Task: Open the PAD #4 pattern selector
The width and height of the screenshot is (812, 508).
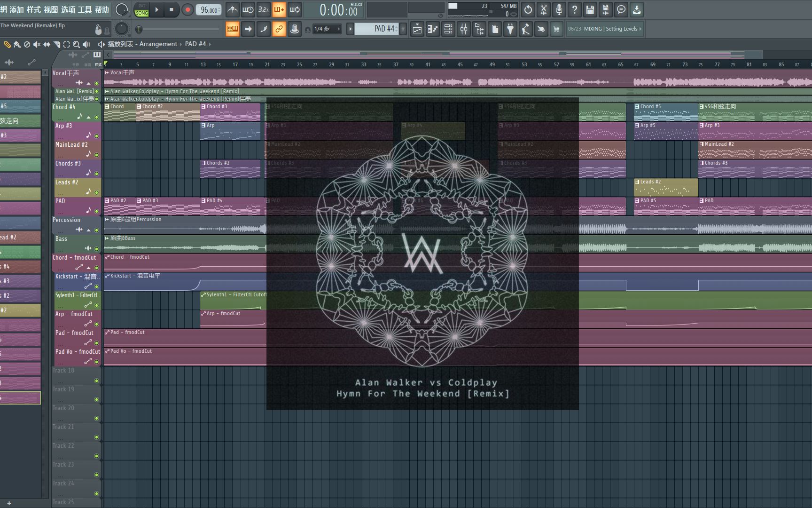Action: tap(377, 29)
